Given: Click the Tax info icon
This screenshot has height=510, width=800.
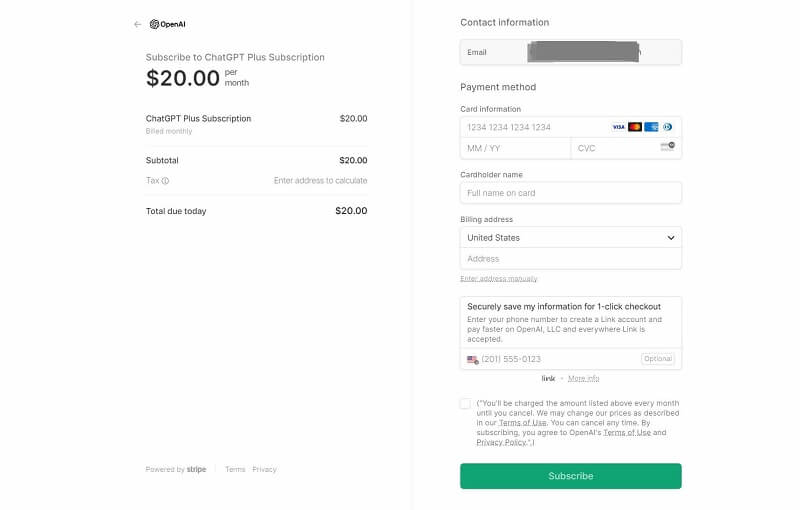Looking at the screenshot, I should (165, 181).
